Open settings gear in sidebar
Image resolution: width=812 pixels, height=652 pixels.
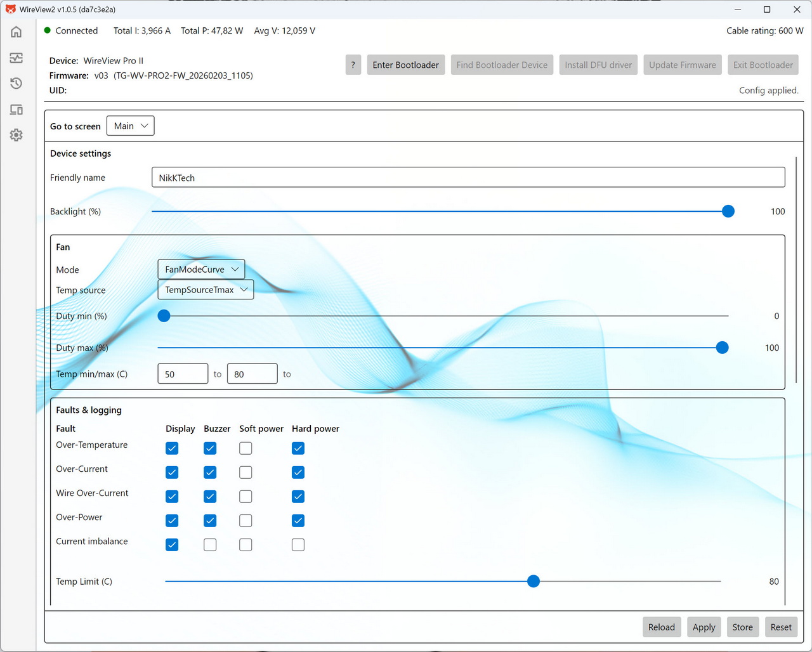point(16,135)
